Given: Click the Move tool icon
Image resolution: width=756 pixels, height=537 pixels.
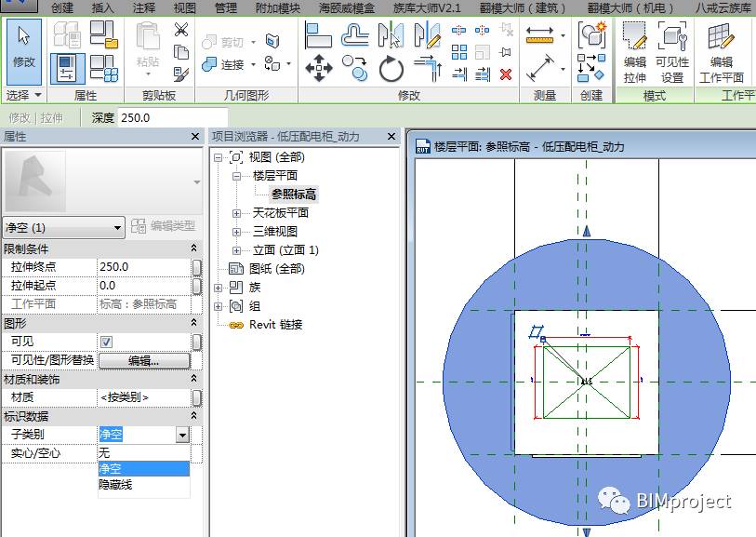Looking at the screenshot, I should pos(319,68).
